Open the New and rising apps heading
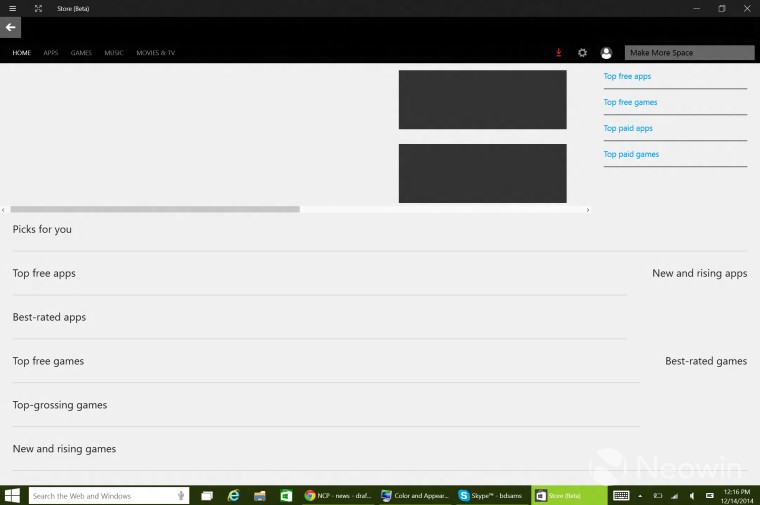Viewport: 760px width, 505px height. coord(699,273)
